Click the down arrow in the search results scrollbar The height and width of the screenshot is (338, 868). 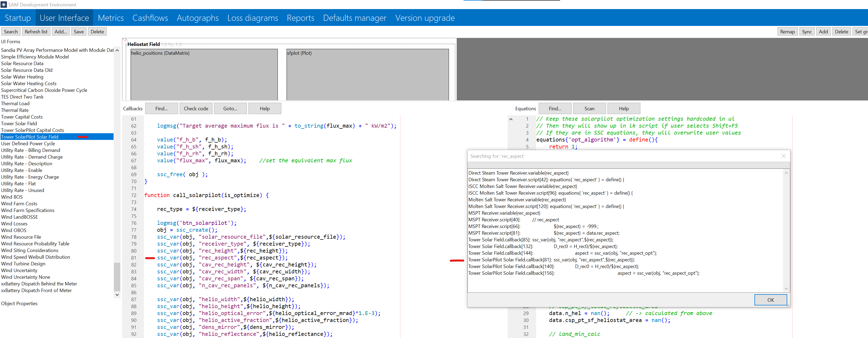786,288
